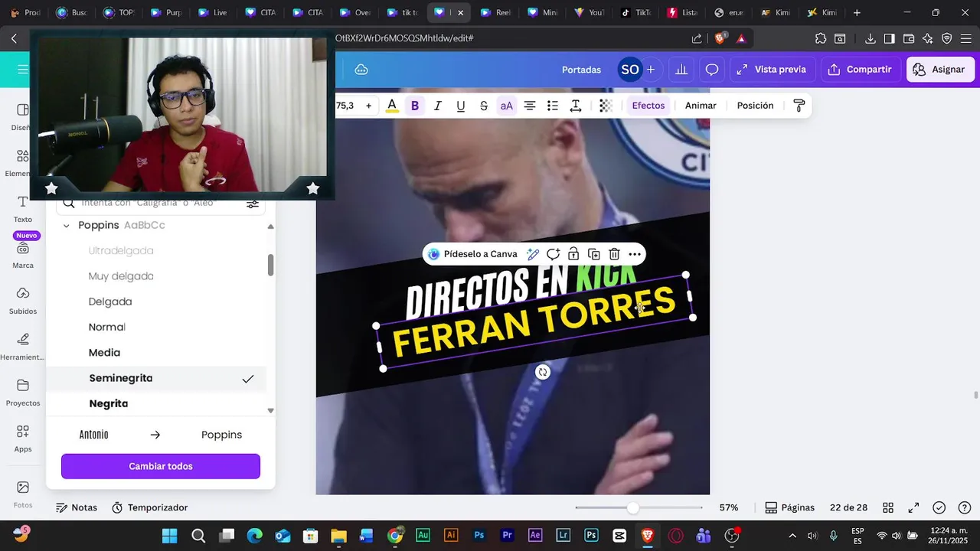Click the rotate handle below the text
Viewport: 980px width, 551px height.
point(543,372)
